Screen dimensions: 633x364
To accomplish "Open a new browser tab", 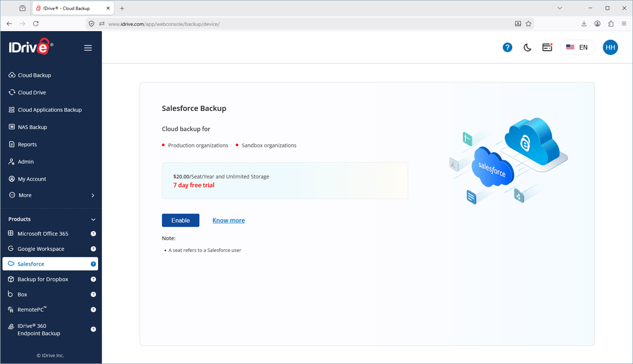I will pyautogui.click(x=122, y=8).
